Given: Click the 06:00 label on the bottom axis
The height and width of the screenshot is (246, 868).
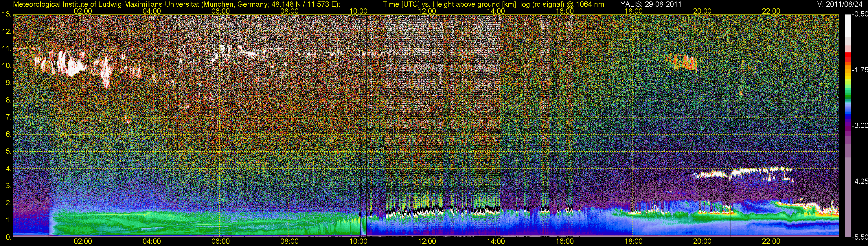Looking at the screenshot, I should [220, 241].
